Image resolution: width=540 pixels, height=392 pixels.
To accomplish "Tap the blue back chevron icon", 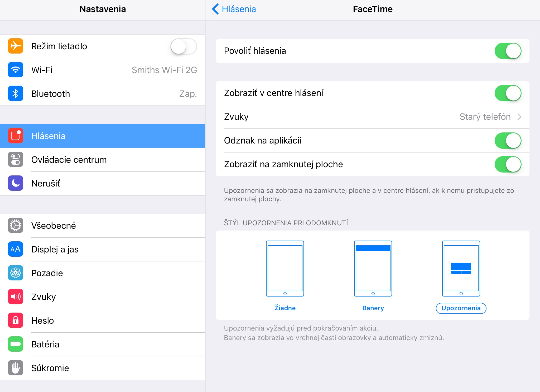I will coord(215,9).
